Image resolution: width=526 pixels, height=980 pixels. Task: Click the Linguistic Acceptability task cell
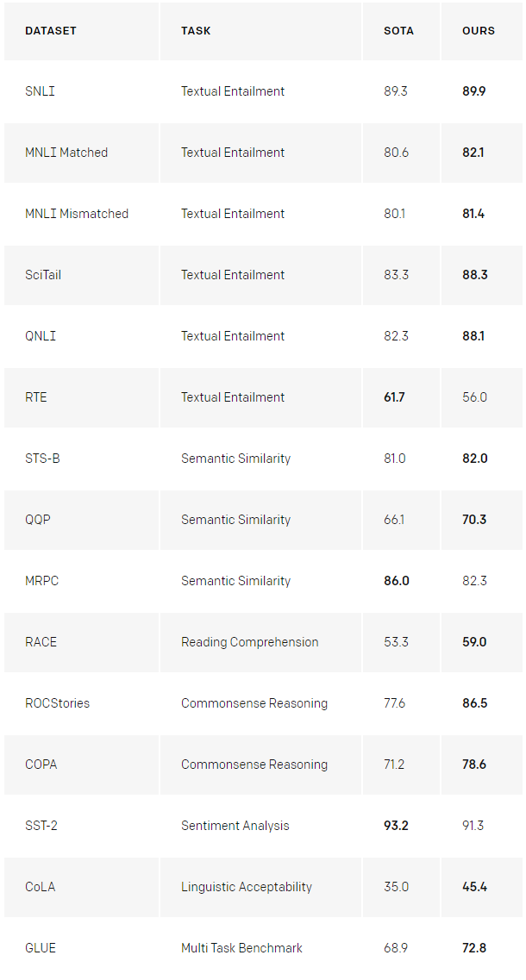[x=247, y=887]
